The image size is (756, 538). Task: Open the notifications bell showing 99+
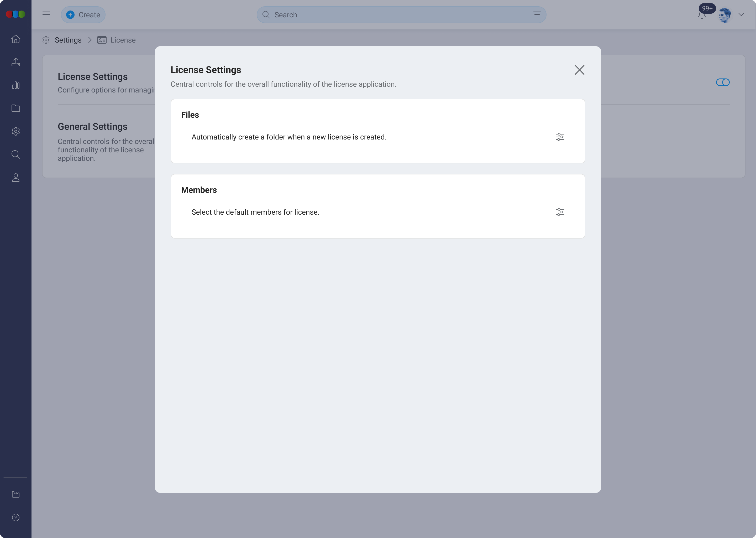tap(701, 14)
